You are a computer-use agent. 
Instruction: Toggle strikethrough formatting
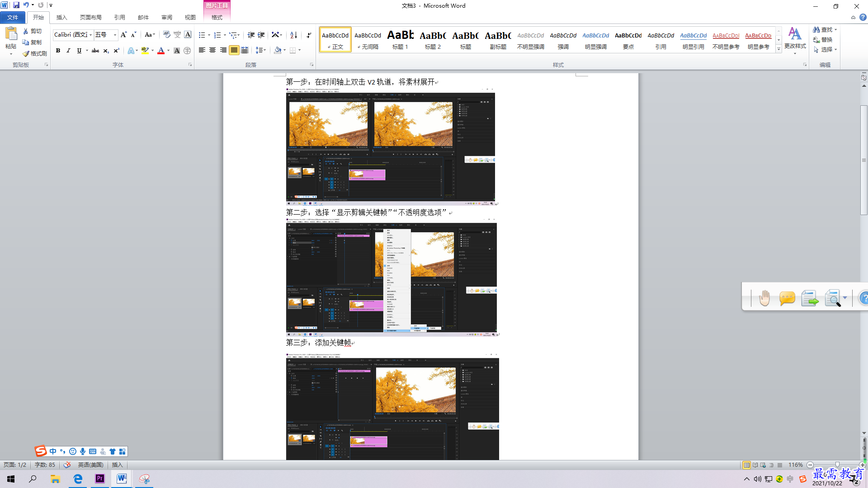(95, 51)
